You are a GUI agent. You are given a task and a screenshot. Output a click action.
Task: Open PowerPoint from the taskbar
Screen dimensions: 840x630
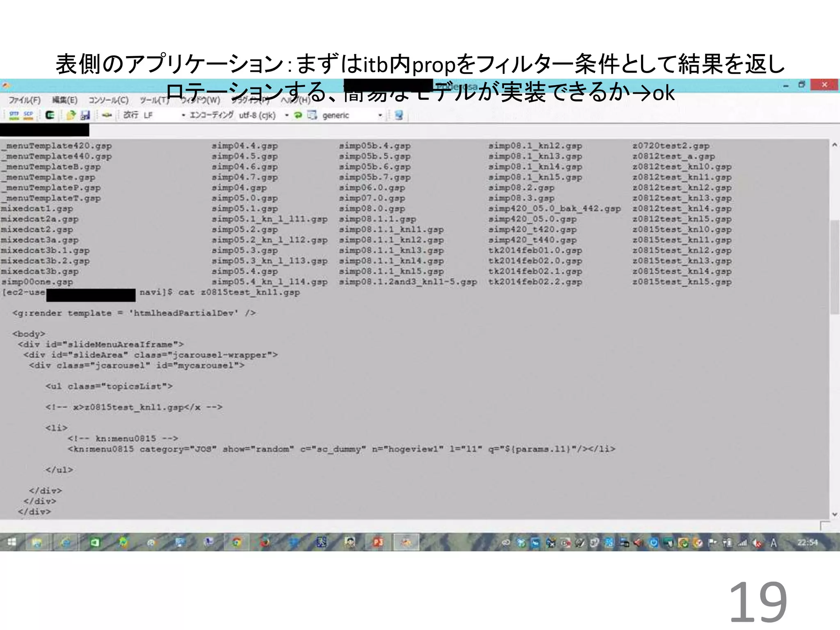tap(378, 543)
